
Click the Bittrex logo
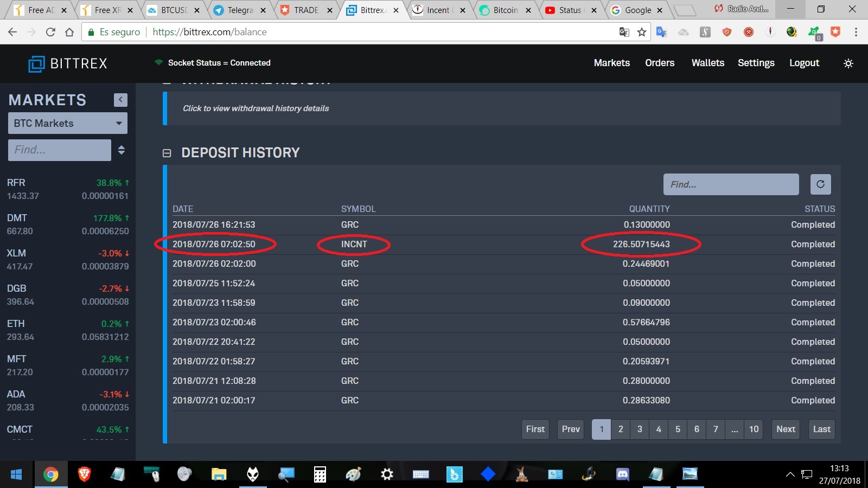(x=68, y=63)
